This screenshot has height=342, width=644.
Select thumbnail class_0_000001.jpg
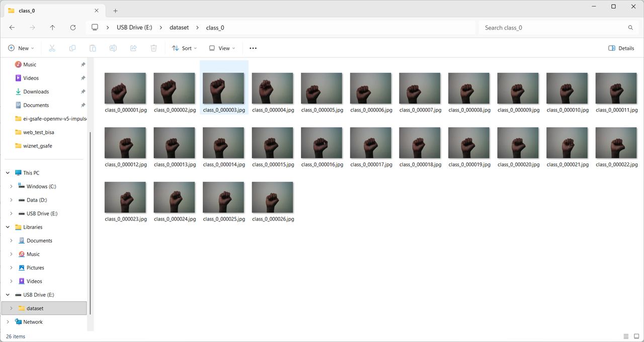125,89
